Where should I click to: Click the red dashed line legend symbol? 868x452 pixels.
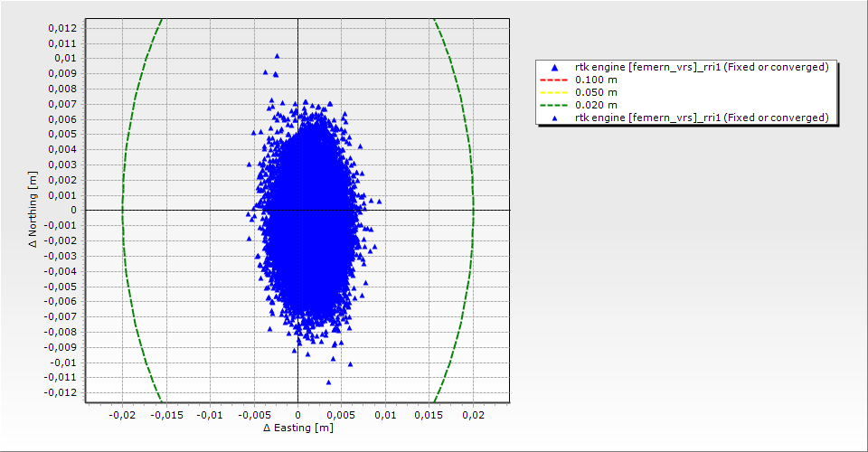coord(554,80)
